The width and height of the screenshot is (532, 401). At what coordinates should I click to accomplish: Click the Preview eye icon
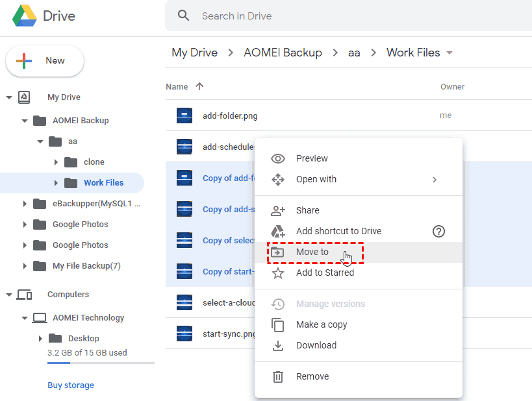coord(278,158)
